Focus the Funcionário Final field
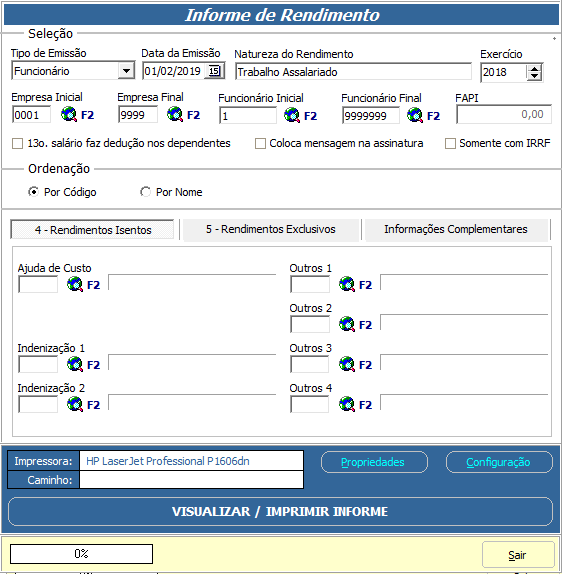562x574 pixels. point(371,116)
